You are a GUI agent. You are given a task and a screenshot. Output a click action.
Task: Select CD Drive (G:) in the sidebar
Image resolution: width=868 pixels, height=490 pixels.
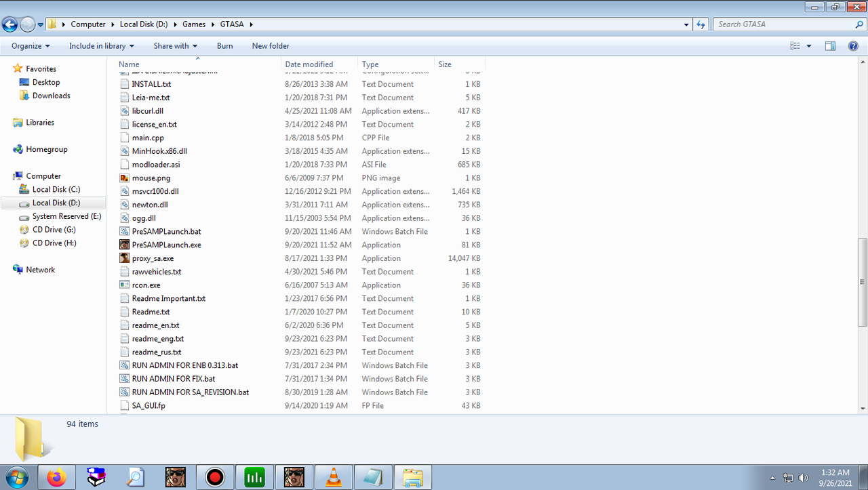pos(54,230)
